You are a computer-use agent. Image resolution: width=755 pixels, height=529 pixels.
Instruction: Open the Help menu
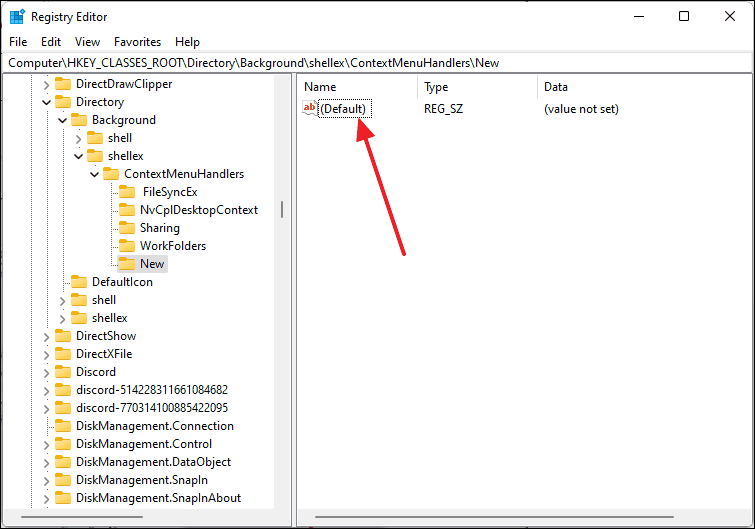[187, 42]
